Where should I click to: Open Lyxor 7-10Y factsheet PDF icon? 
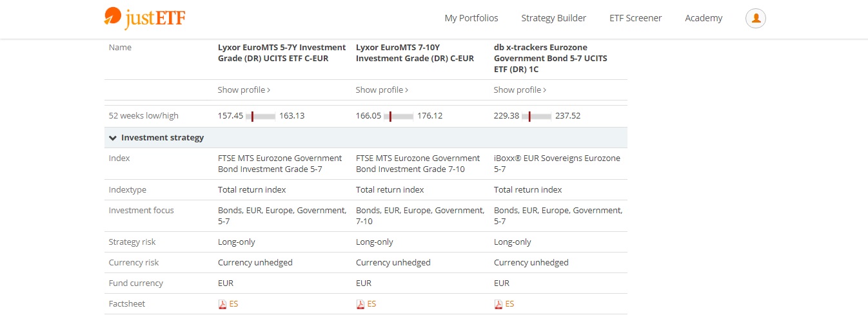pos(360,304)
